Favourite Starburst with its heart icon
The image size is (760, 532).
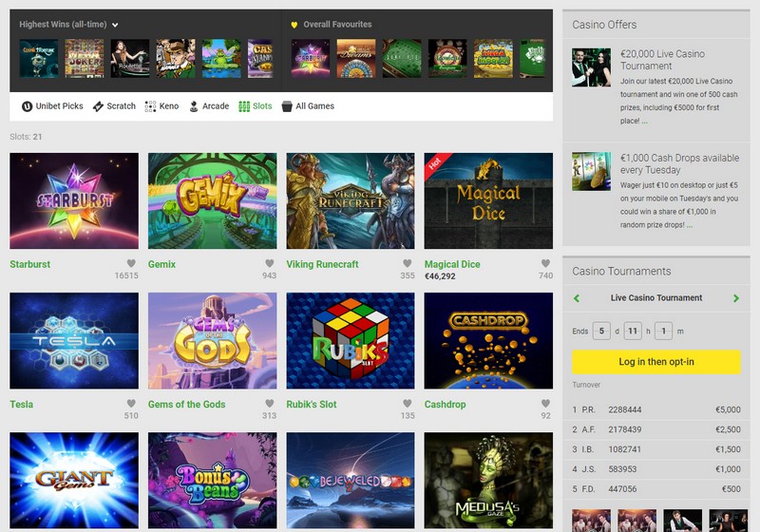131,263
